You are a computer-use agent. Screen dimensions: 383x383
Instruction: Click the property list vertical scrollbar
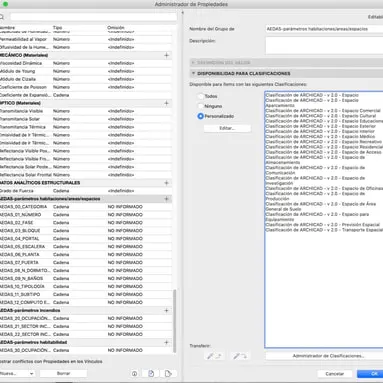click(x=174, y=321)
